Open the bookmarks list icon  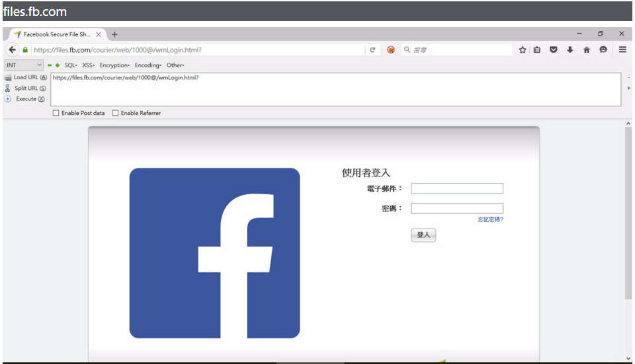[x=537, y=50]
